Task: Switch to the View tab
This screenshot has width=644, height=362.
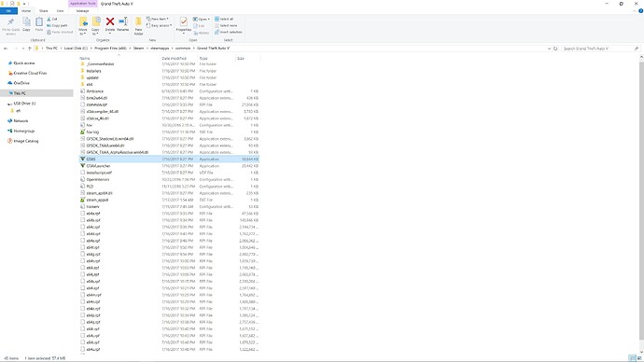Action: (x=60, y=10)
